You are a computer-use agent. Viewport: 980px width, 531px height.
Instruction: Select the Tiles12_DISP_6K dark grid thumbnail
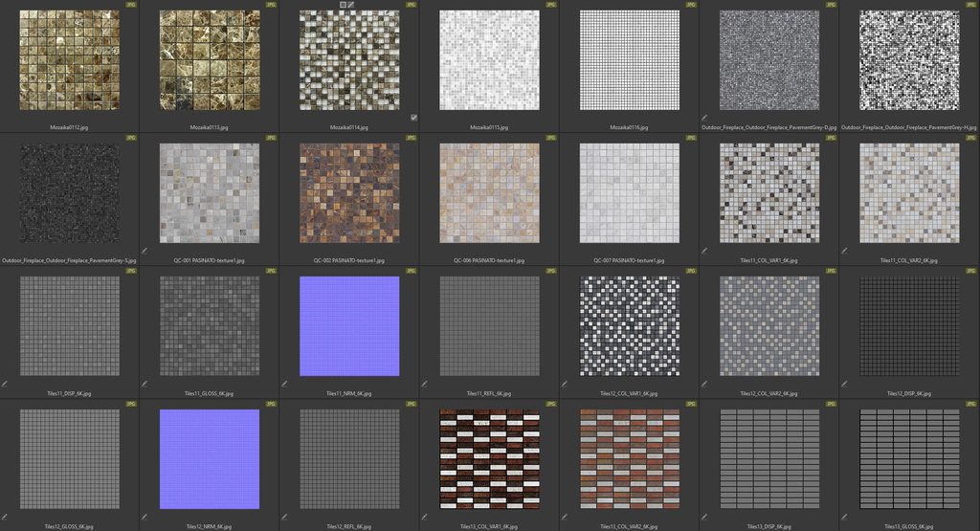tap(909, 326)
